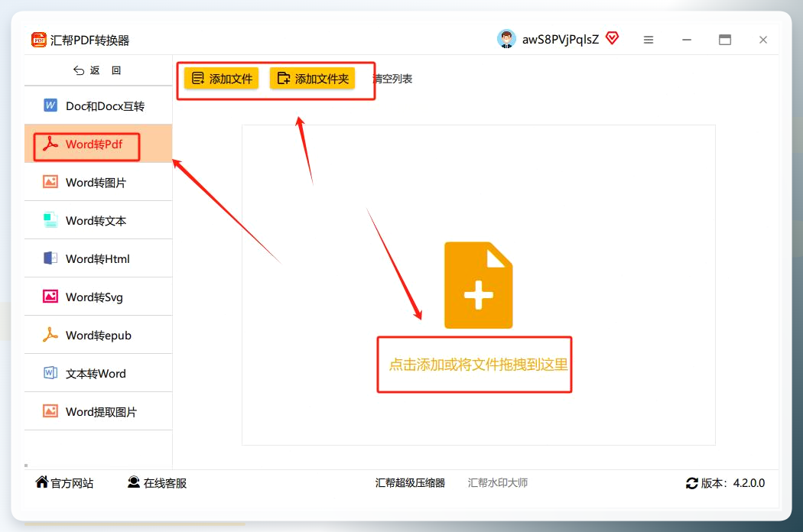This screenshot has height=532, width=803.
Task: Click the 添加文件夹 button
Action: [x=312, y=78]
